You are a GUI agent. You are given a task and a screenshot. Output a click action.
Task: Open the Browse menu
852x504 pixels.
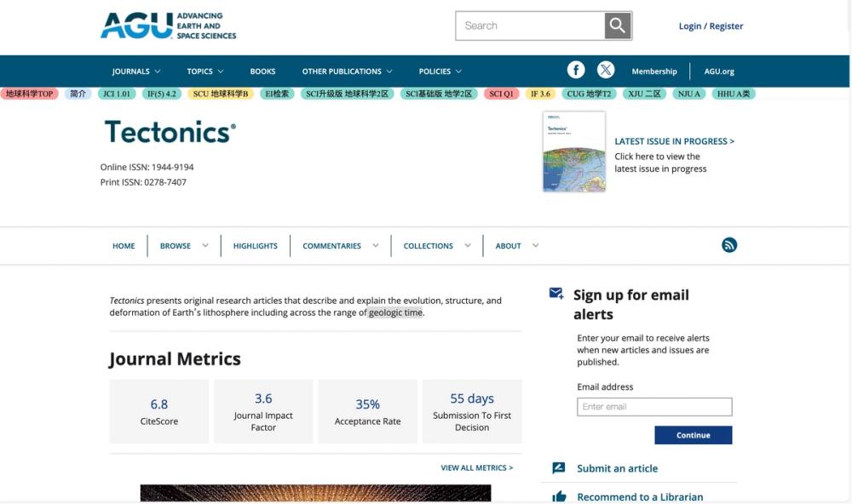click(175, 245)
